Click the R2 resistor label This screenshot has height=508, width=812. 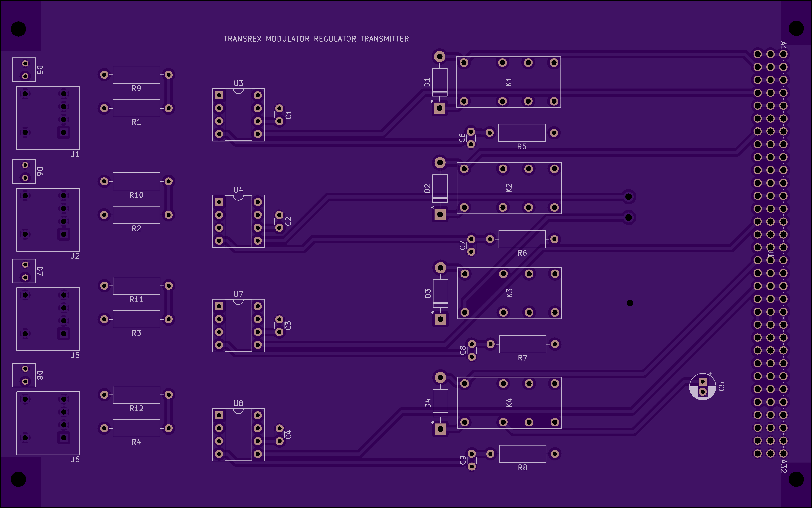click(136, 229)
